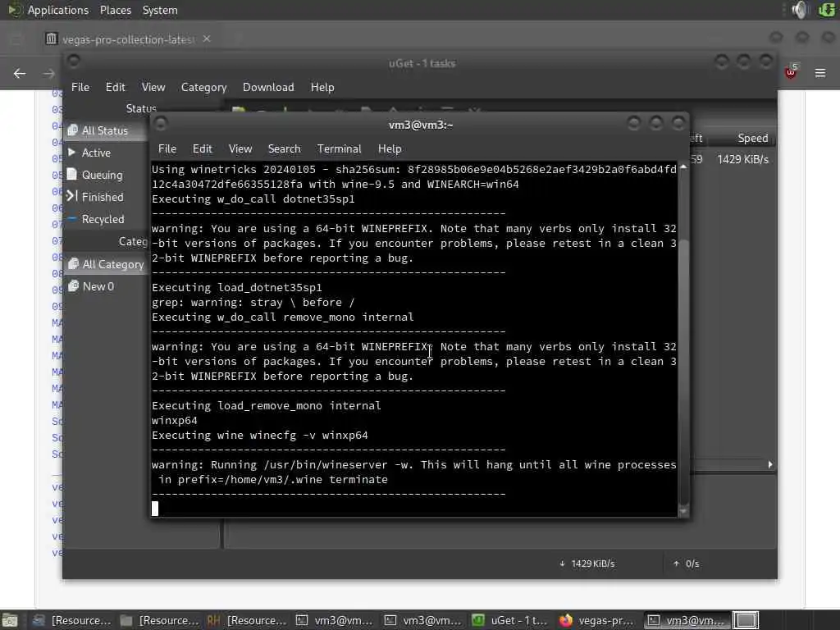Select Finished status in uGet sidebar
This screenshot has width=840, height=630.
click(x=102, y=197)
